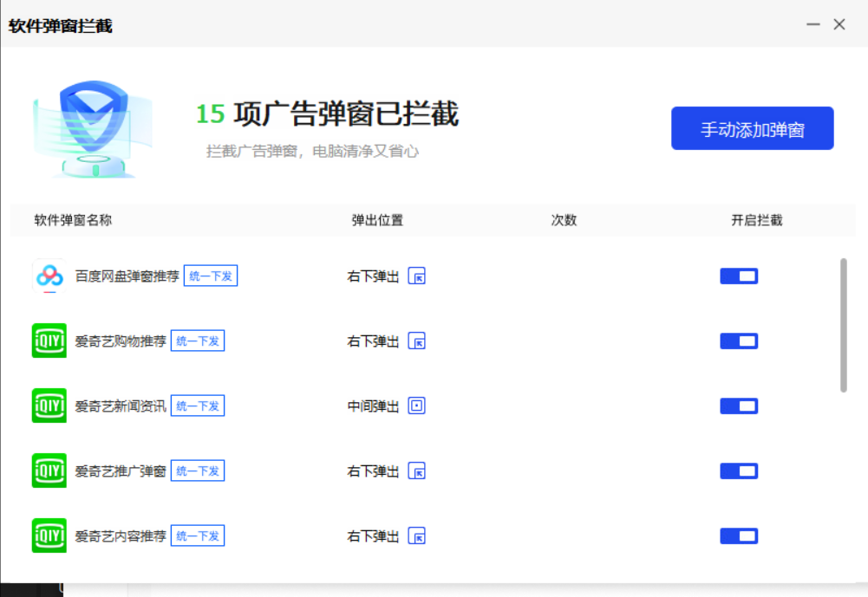868x597 pixels.
Task: Click 中间弹出 text in 爱奇艺新闻资讯 row
Action: point(373,406)
